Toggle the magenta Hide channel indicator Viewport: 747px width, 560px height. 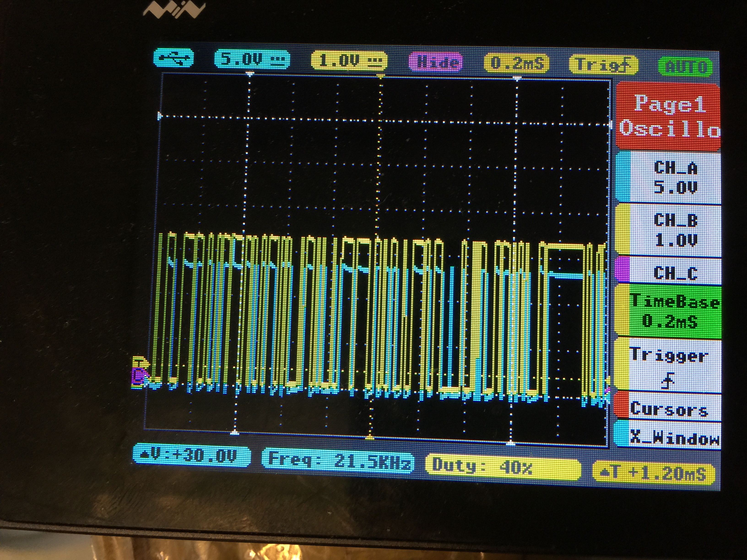coord(436,62)
